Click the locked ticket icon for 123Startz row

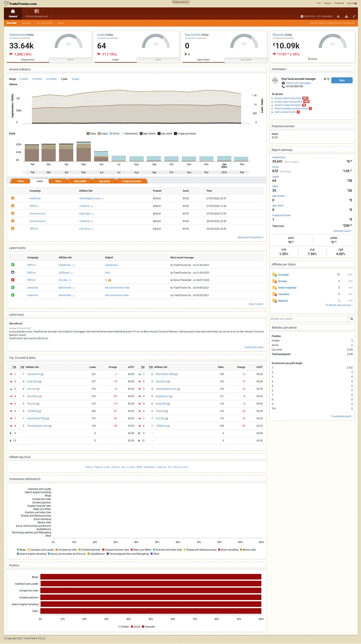[x=12, y=272]
